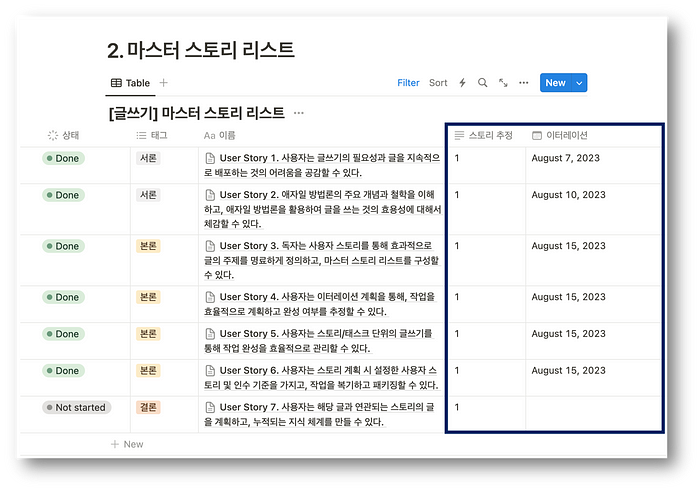Open User Story 4 page
The height and width of the screenshot is (492, 700).
320,304
